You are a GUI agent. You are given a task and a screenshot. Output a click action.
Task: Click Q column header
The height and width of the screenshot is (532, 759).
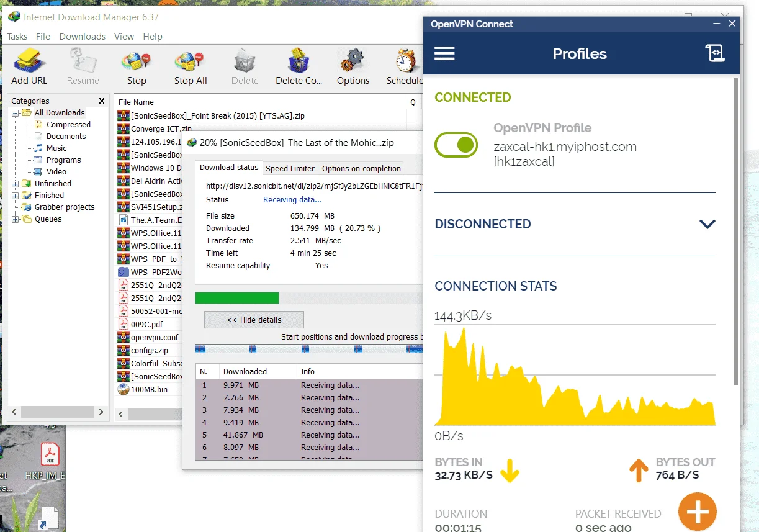tap(413, 102)
